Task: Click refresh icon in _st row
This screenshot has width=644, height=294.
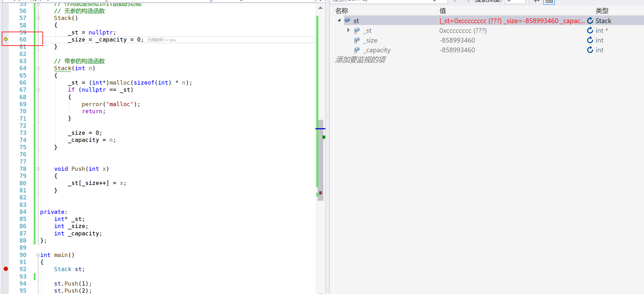Action: [590, 30]
